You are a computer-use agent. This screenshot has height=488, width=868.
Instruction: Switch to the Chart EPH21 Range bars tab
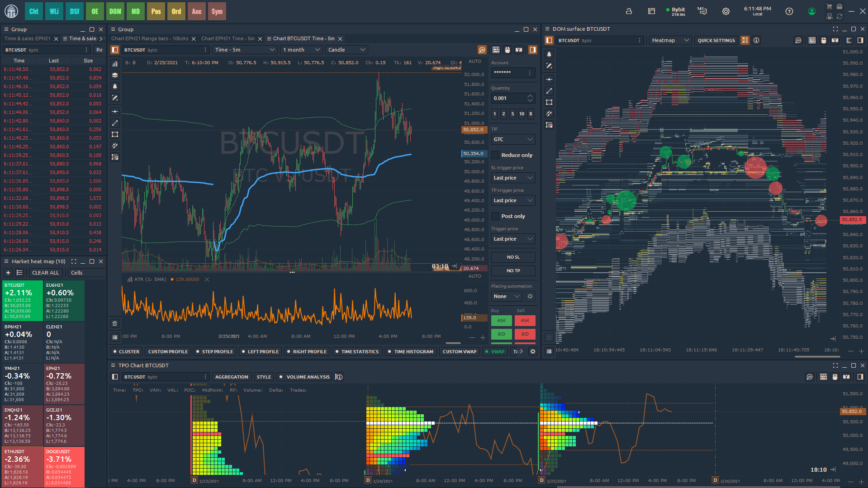point(150,38)
